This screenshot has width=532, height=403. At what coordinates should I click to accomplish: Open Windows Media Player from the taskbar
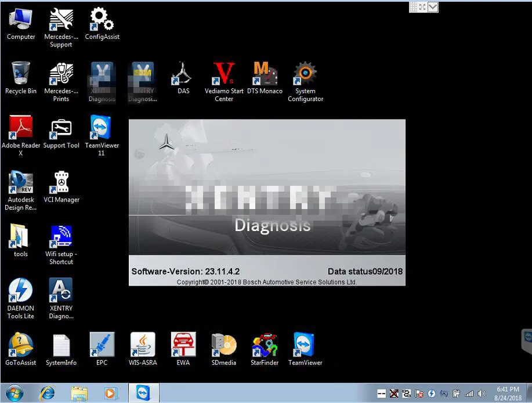[x=110, y=393]
